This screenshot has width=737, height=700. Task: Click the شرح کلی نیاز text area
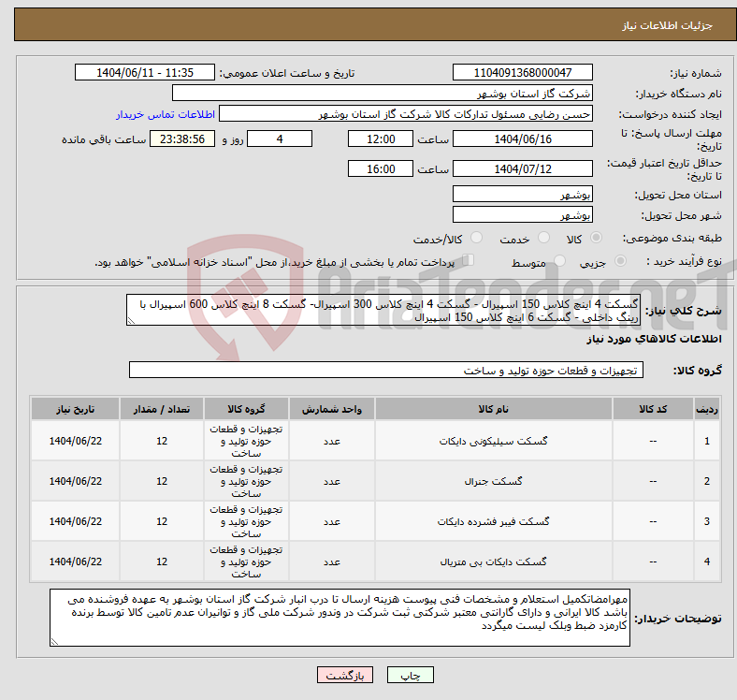click(x=383, y=311)
